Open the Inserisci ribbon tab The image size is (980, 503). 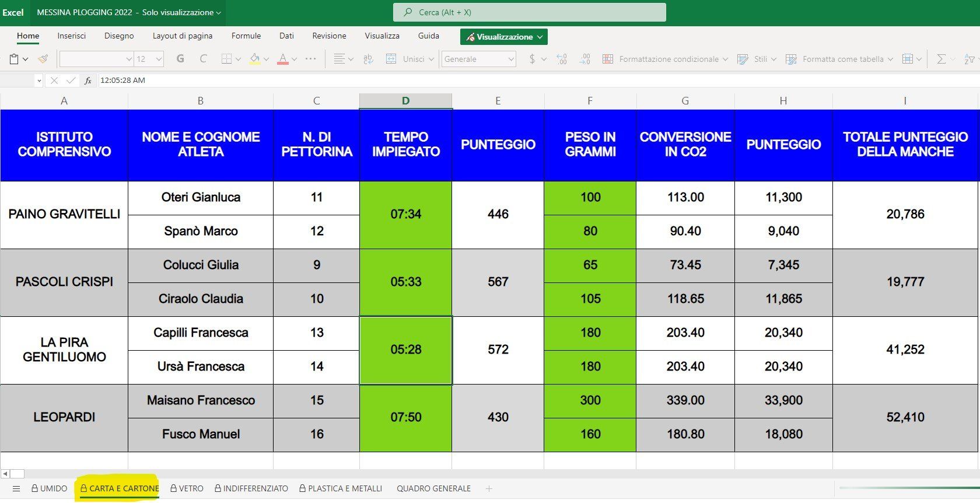[72, 36]
